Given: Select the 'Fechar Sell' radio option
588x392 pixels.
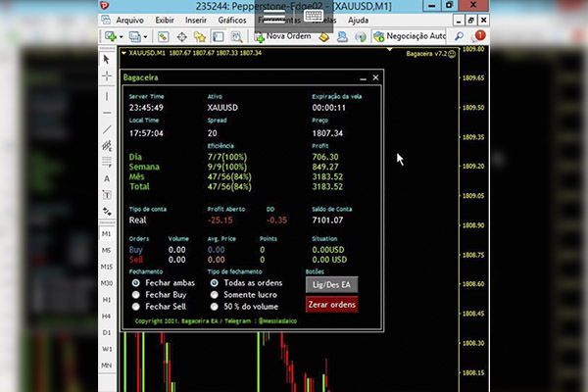Looking at the screenshot, I should (136, 306).
